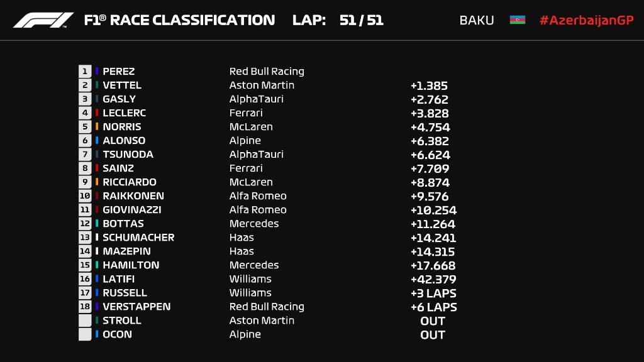Screen dimensions: 644x362
Task: Click the OUT status for OCON
Action: [433, 335]
